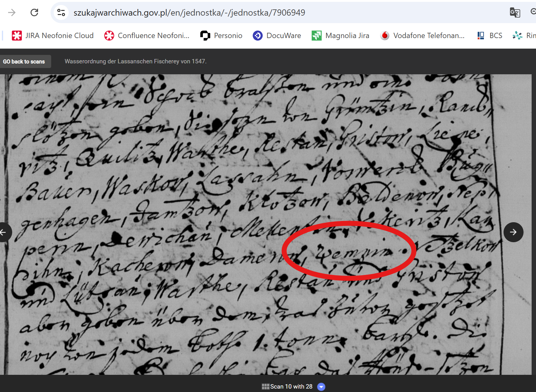The width and height of the screenshot is (536, 392).
Task: Click the Google Translate icon
Action: pyautogui.click(x=514, y=12)
